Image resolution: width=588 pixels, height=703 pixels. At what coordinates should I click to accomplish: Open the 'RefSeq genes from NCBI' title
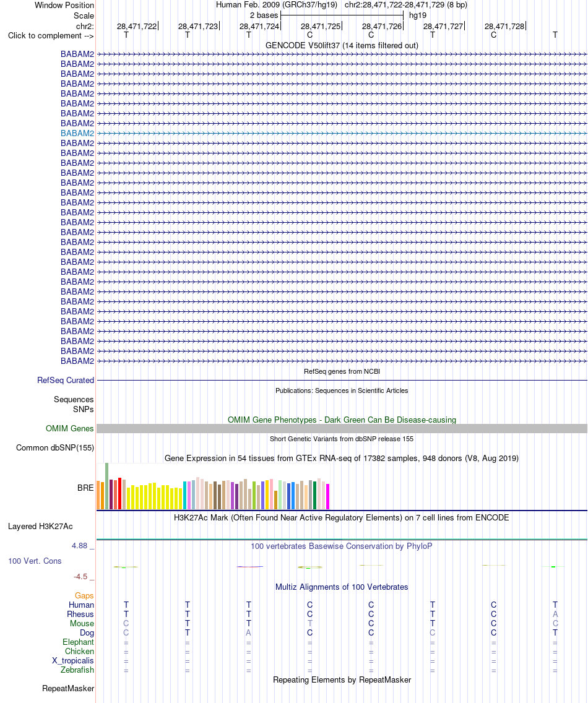(342, 371)
